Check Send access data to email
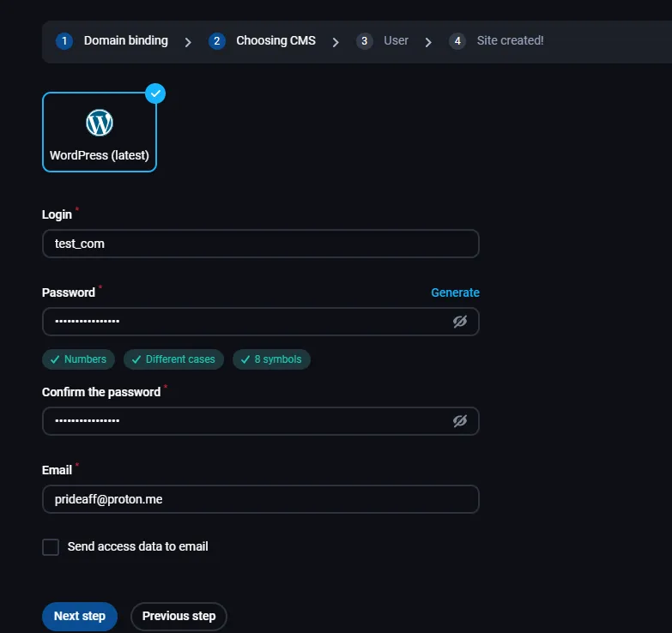The width and height of the screenshot is (672, 633). (x=51, y=547)
